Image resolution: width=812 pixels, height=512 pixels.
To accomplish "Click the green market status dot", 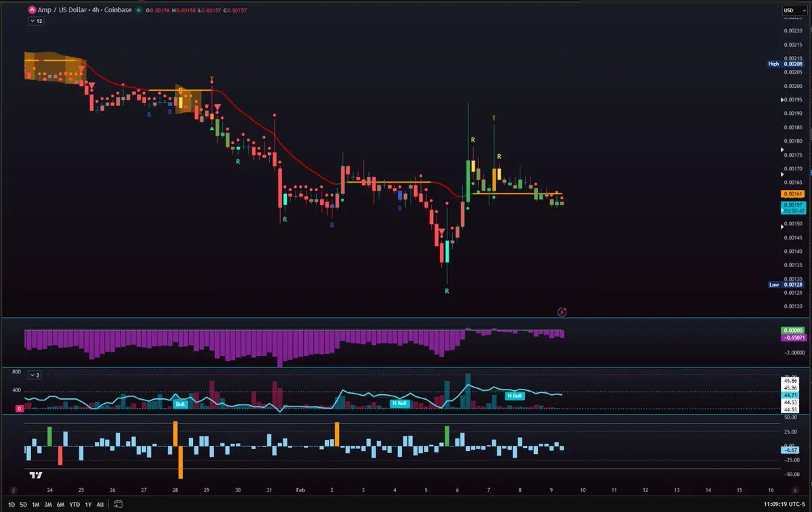I will (x=139, y=10).
